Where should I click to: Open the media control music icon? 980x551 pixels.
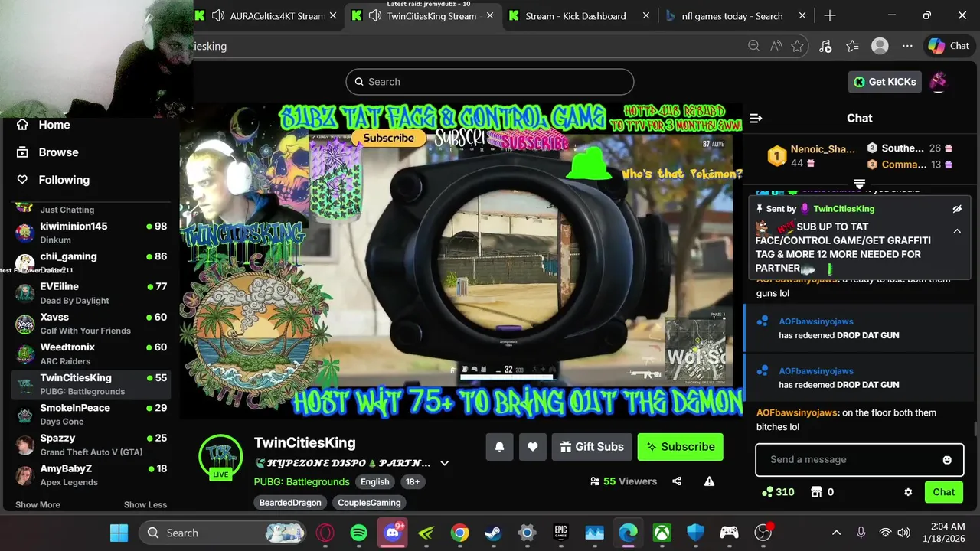coord(825,46)
